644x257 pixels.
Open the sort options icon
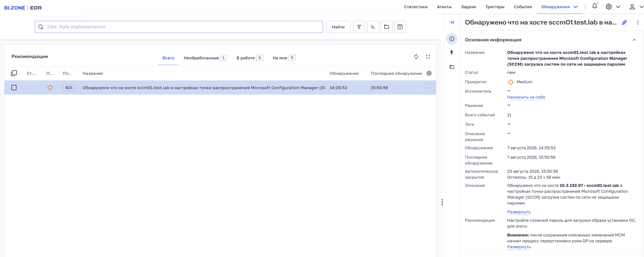373,27
